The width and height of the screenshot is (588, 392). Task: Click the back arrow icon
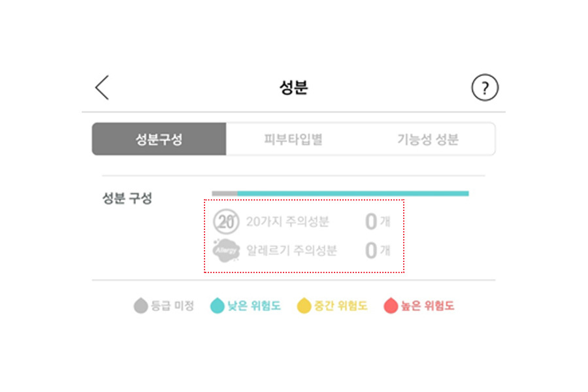point(101,86)
